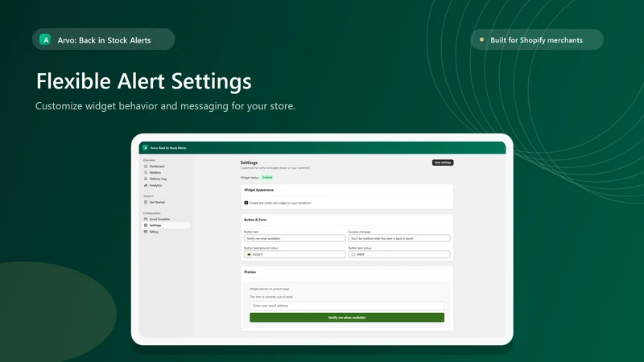Viewport: 644px width, 362px height.
Task: Click the Enter your email address field
Action: pos(347,306)
